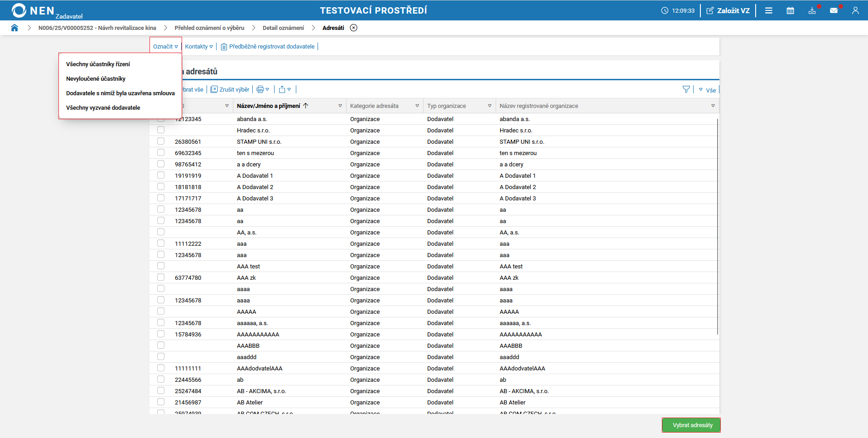
Task: Tick the checkbox for AB Atelier row
Action: 161,402
